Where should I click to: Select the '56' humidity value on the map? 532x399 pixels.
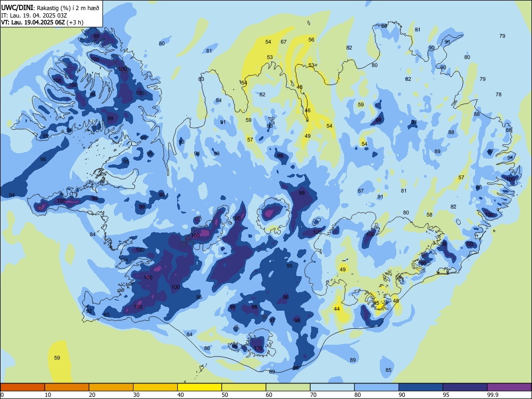[x=311, y=39]
